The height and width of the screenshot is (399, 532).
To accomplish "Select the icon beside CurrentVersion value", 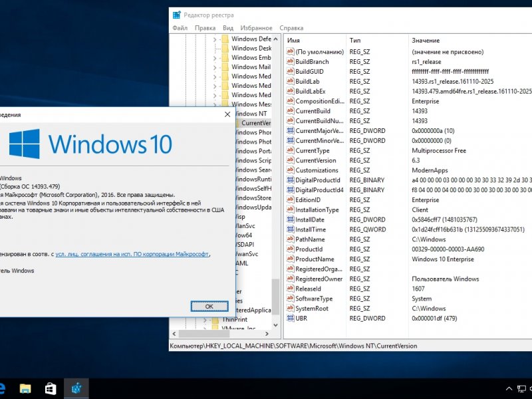I will tap(290, 160).
